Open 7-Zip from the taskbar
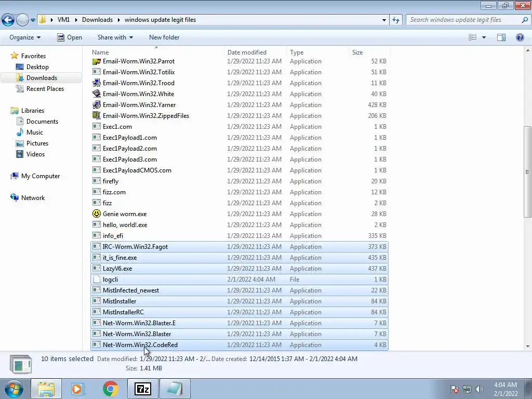532x399 pixels. (143, 389)
